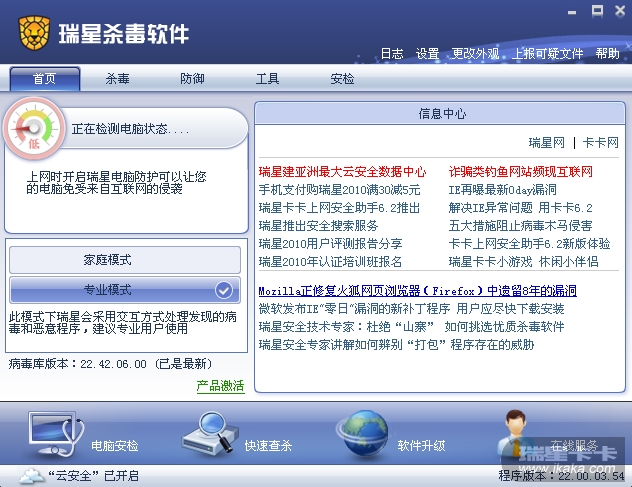Open the 帮助 help menu
The width and height of the screenshot is (632, 487).
[x=607, y=54]
